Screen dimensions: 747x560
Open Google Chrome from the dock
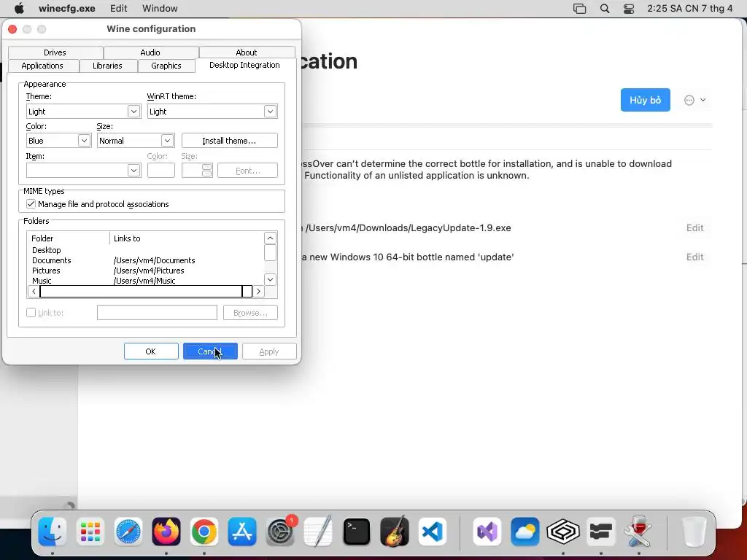click(204, 532)
